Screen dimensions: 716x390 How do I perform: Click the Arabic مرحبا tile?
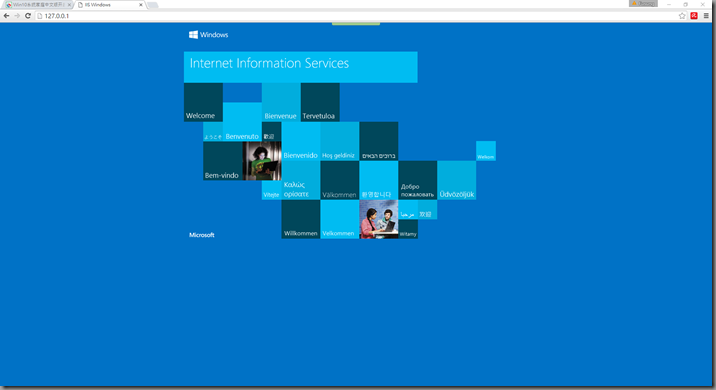click(x=408, y=210)
